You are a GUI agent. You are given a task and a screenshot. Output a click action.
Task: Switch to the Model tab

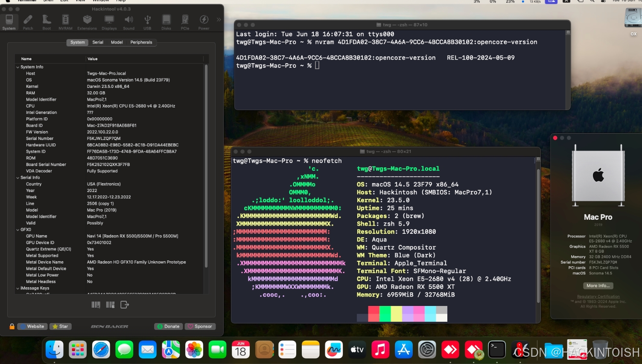click(117, 42)
